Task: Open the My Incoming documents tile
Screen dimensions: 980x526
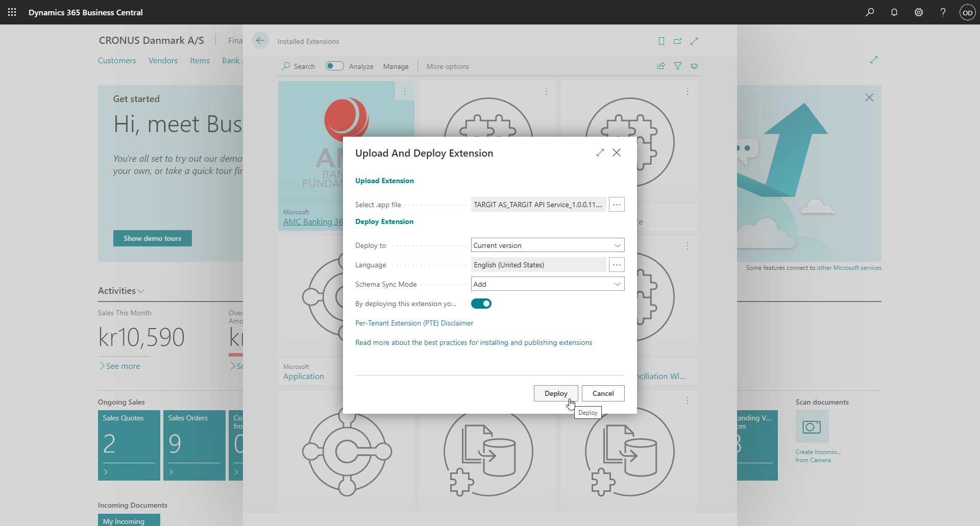Action: (x=129, y=520)
